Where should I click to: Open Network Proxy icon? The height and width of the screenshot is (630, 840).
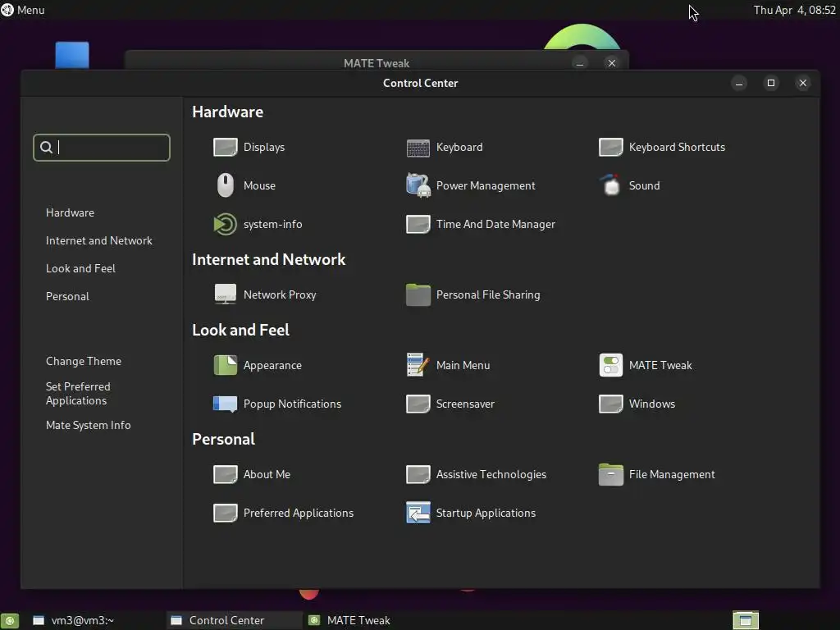click(225, 294)
